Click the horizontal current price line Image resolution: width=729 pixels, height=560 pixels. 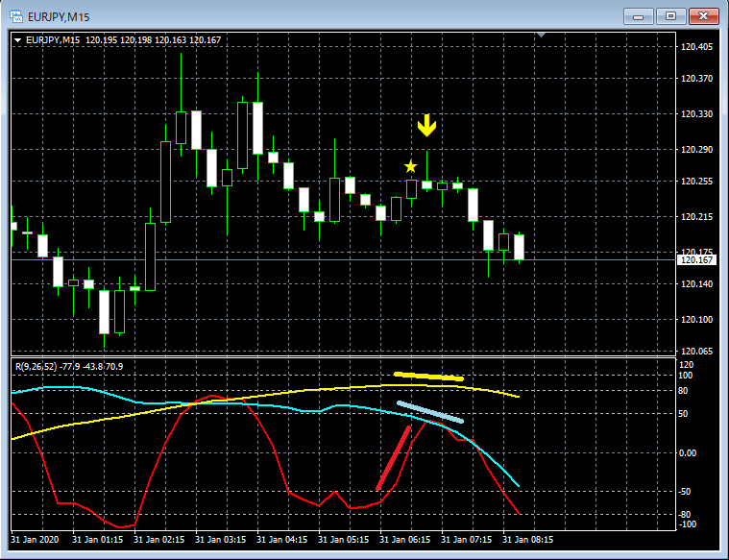(x=344, y=260)
